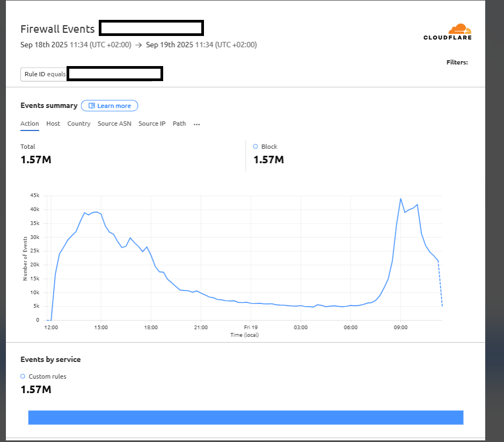
Task: Open the Rule ID equals filter chip
Action: [43, 74]
